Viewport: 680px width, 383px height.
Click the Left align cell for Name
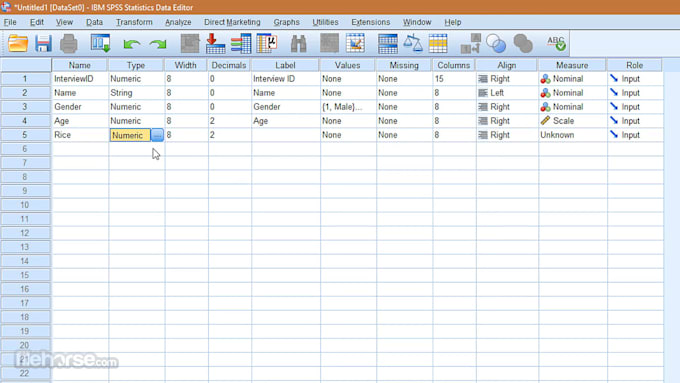click(x=507, y=93)
